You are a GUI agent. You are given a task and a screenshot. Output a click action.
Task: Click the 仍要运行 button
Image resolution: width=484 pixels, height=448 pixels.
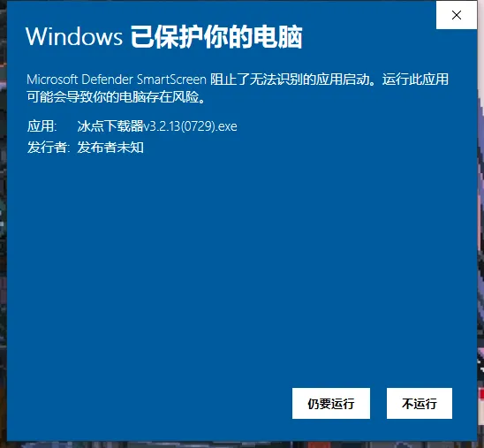[x=331, y=404]
